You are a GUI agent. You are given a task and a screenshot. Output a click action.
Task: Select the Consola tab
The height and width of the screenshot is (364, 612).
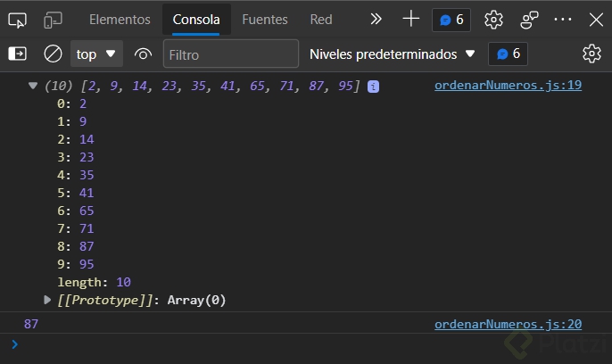[196, 20]
